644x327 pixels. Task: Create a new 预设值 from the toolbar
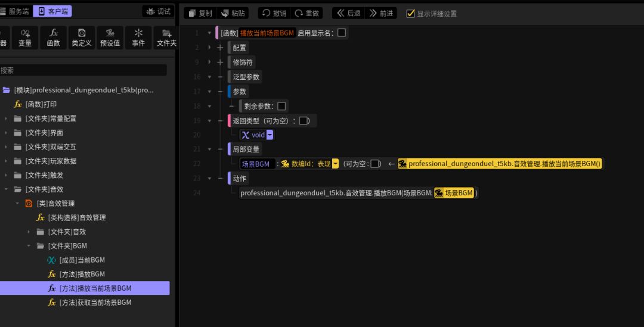tap(110, 38)
